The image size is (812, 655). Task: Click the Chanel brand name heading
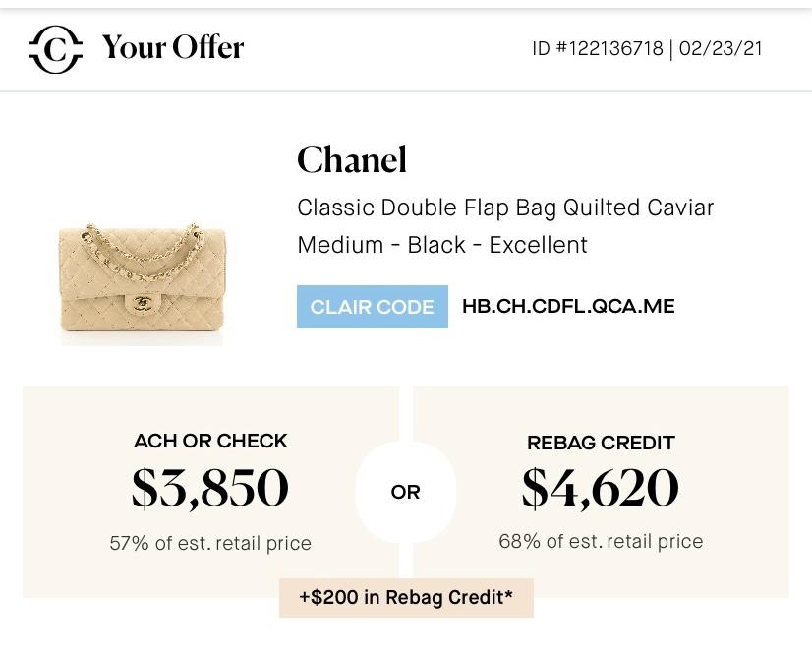352,159
